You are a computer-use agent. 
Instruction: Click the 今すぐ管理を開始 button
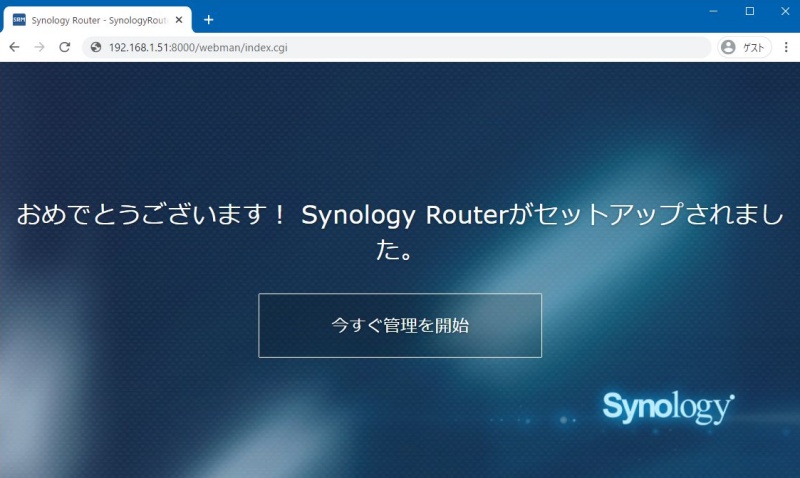coord(400,325)
